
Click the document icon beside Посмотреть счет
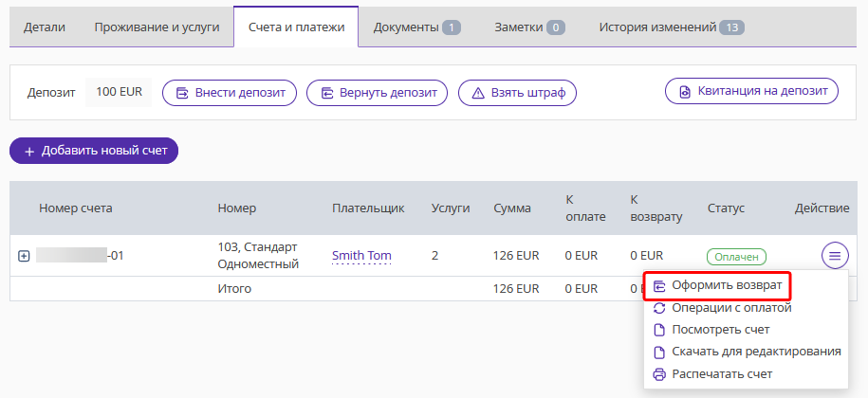(659, 330)
